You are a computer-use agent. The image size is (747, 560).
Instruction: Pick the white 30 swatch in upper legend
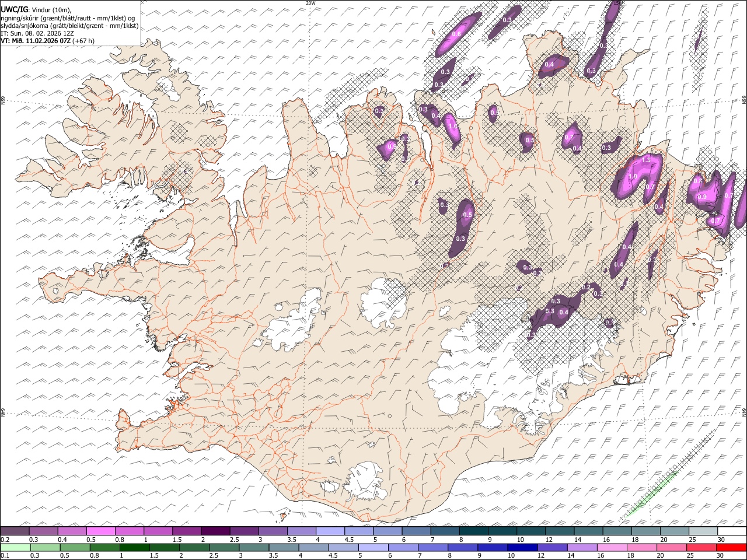click(x=732, y=531)
